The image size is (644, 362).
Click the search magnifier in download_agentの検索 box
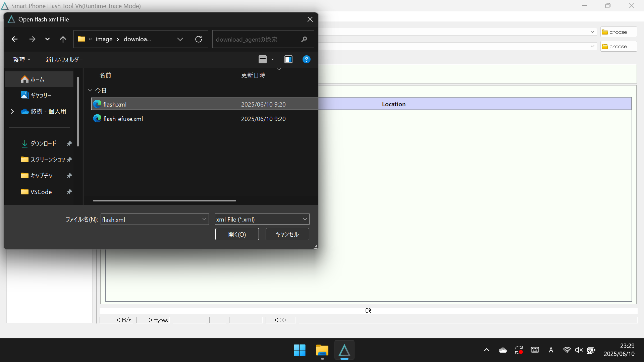click(304, 39)
